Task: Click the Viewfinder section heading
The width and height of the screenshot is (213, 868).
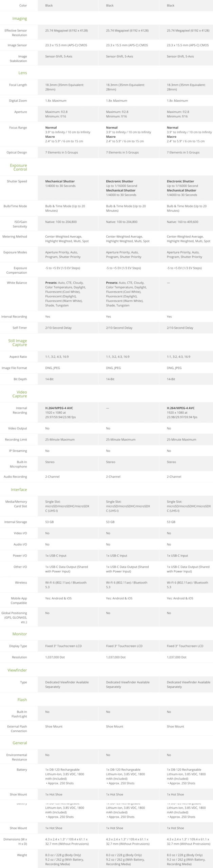Action: [x=17, y=670]
